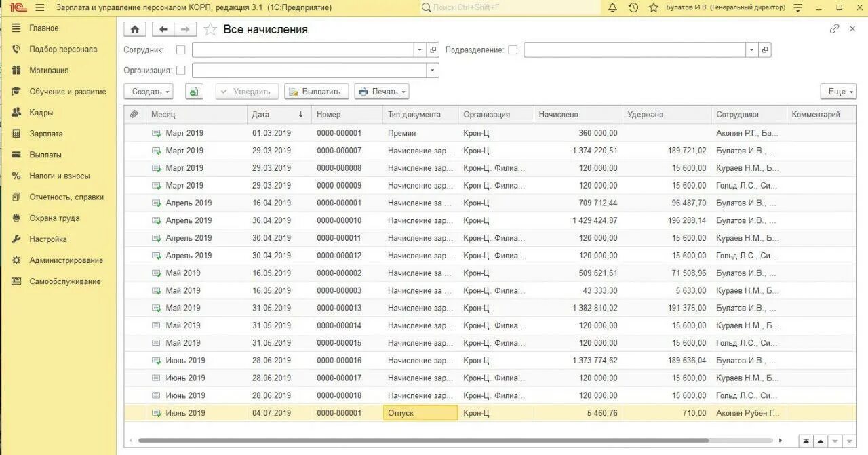Click the Выплатить button

pos(317,92)
